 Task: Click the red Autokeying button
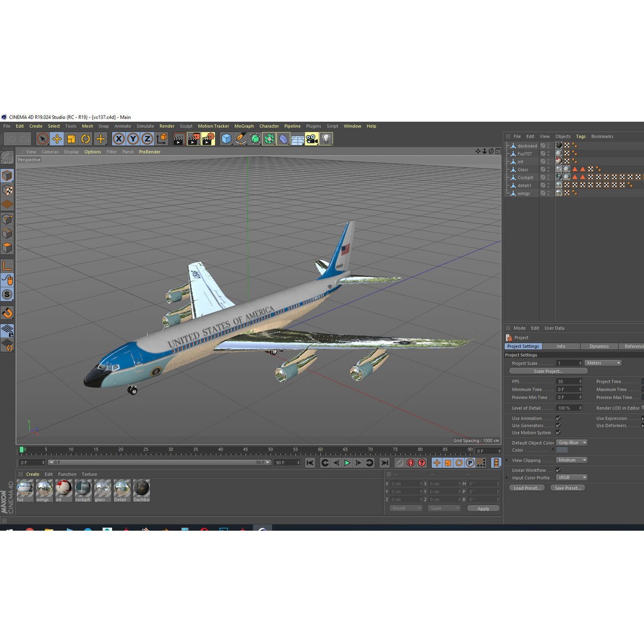(x=410, y=463)
